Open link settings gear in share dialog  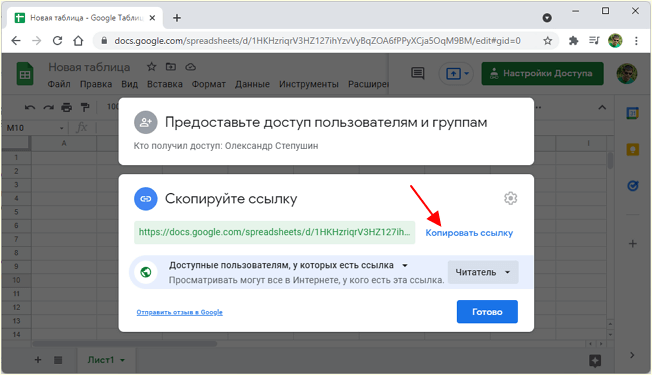coord(511,198)
